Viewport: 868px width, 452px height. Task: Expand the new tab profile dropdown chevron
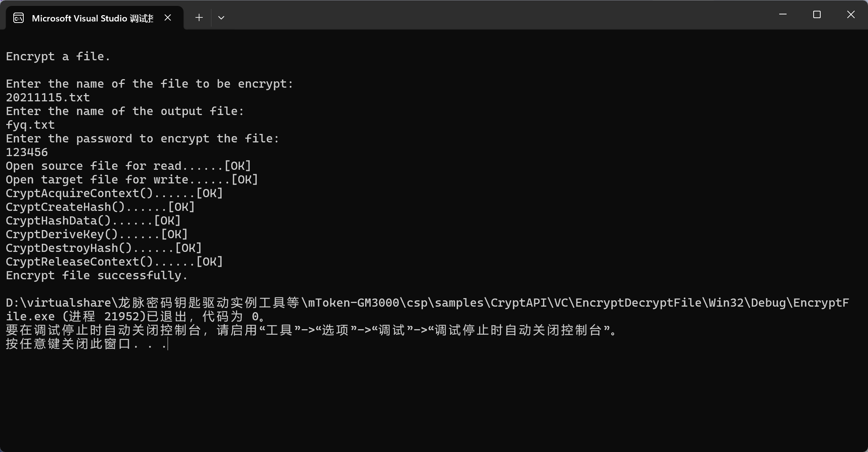(221, 18)
